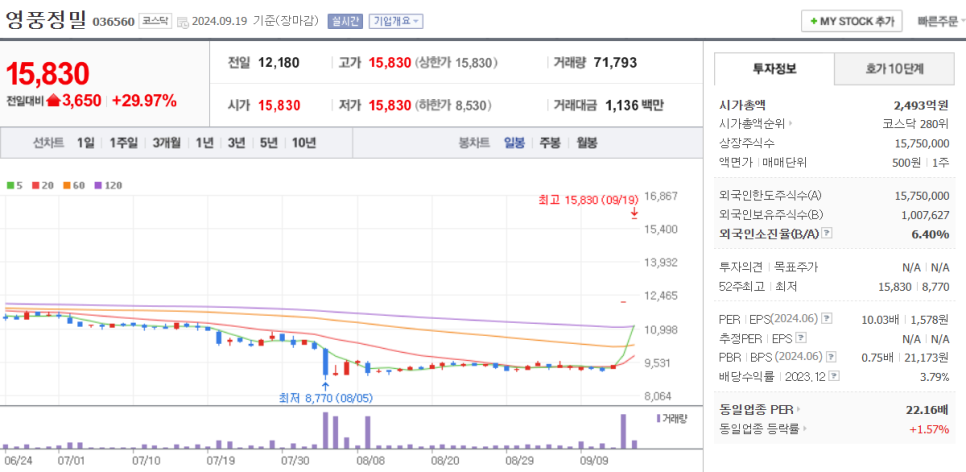Click the +29.97% change value
The image size is (966, 472).
tap(144, 100)
